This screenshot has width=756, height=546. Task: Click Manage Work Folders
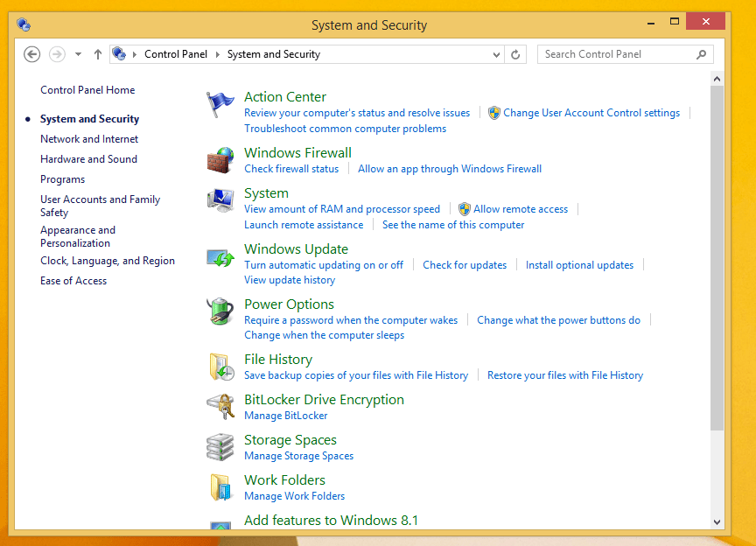pyautogui.click(x=295, y=496)
